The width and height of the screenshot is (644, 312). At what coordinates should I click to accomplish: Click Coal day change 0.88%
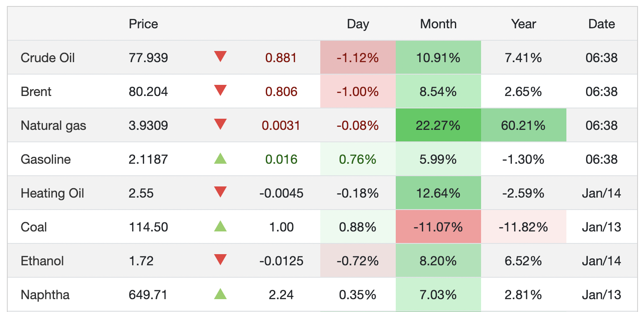[x=358, y=227]
